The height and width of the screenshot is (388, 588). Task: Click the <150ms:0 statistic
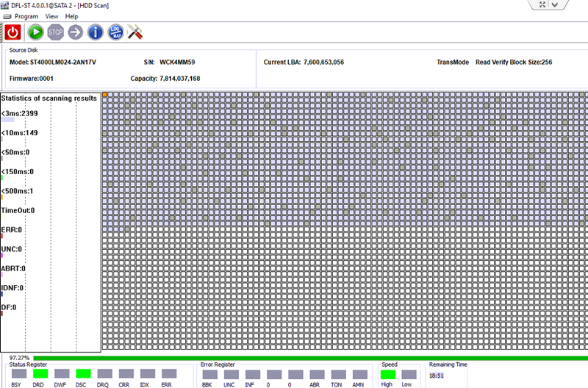18,172
